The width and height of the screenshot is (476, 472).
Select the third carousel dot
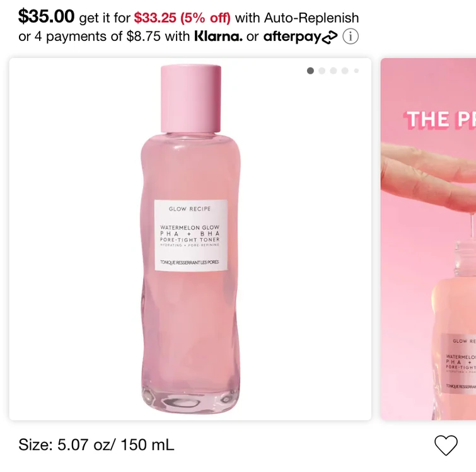[334, 71]
